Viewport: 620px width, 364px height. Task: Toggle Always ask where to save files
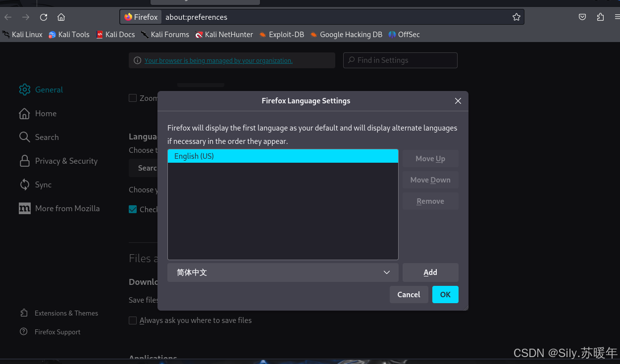tap(133, 320)
